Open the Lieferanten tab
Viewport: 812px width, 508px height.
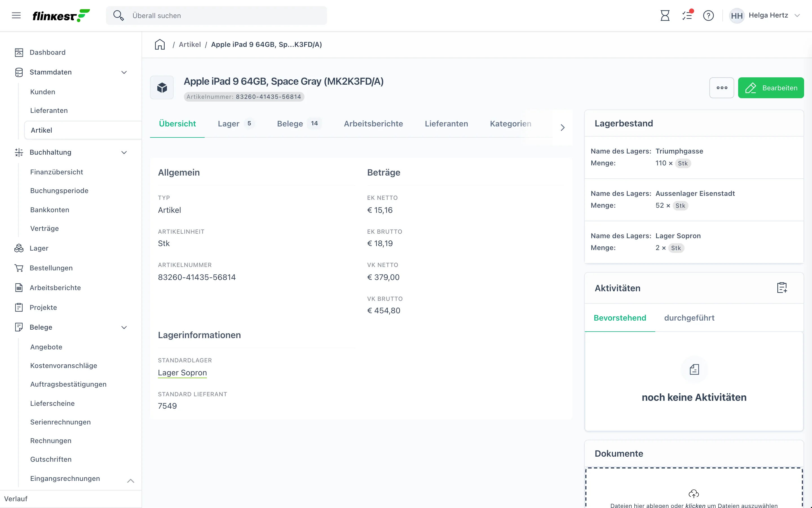pos(446,124)
